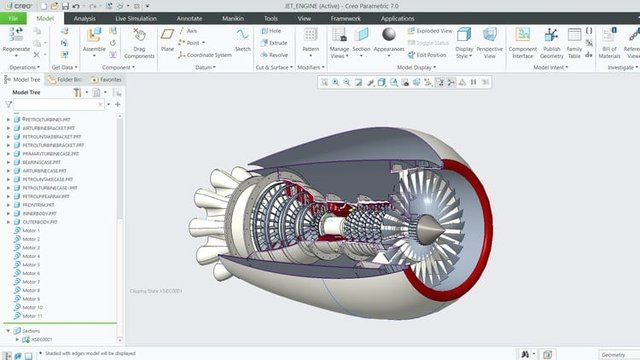Screen dimensions: 640x360
Task: Open the Geometry selection filter dropdown
Action: coord(618,355)
